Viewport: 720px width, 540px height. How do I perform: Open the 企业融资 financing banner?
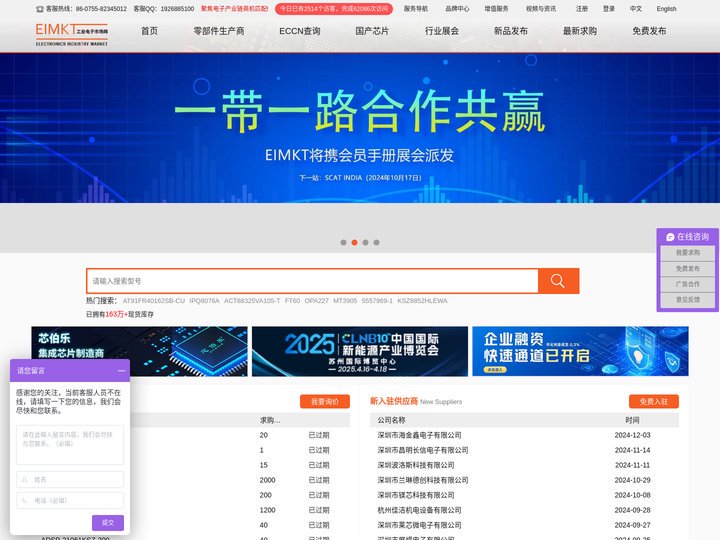click(580, 351)
